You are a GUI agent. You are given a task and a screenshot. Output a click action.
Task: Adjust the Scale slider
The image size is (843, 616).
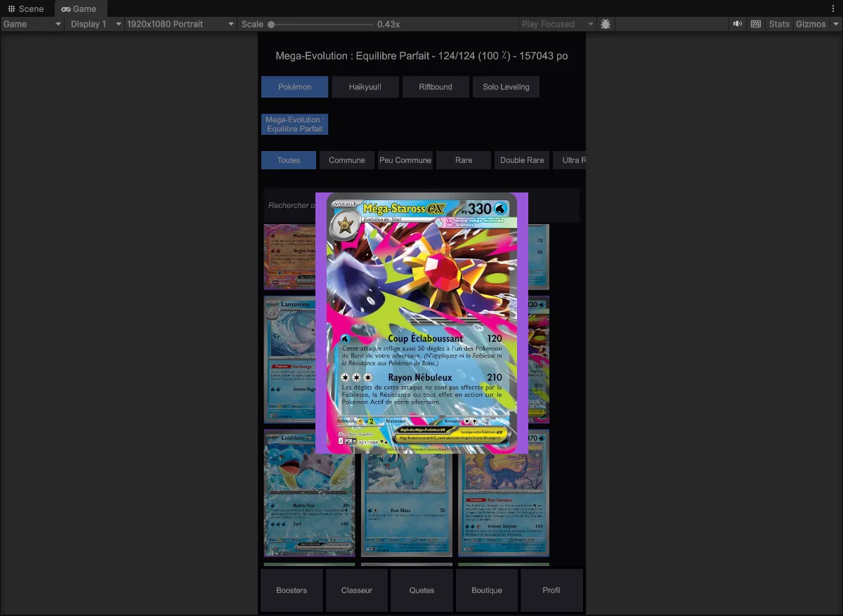(x=321, y=24)
